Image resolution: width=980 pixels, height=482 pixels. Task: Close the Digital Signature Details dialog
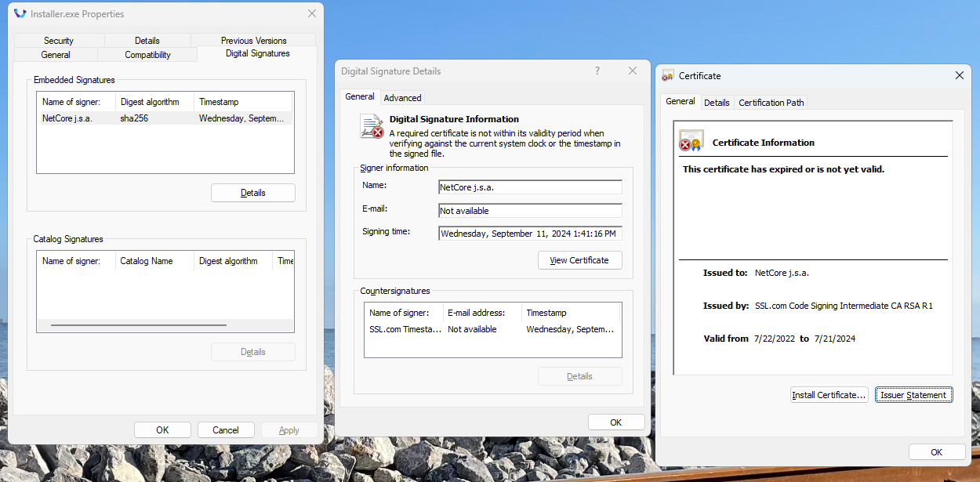tap(633, 71)
